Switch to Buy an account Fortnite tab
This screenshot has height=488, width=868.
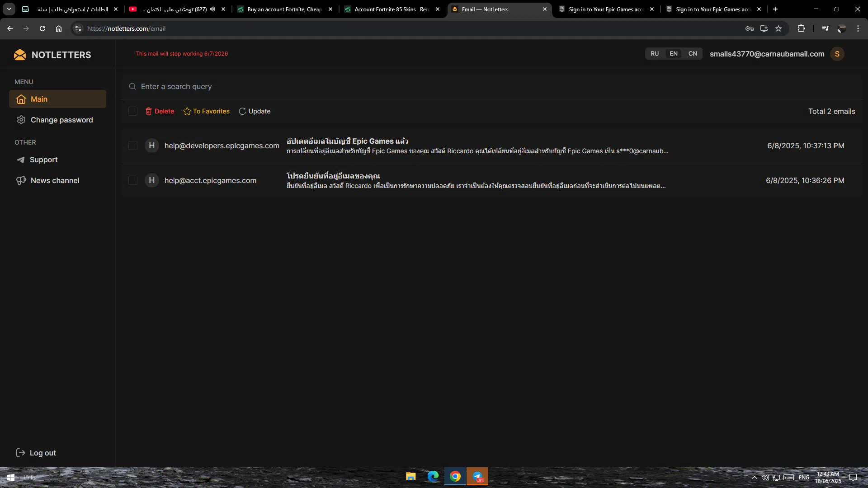pos(285,9)
